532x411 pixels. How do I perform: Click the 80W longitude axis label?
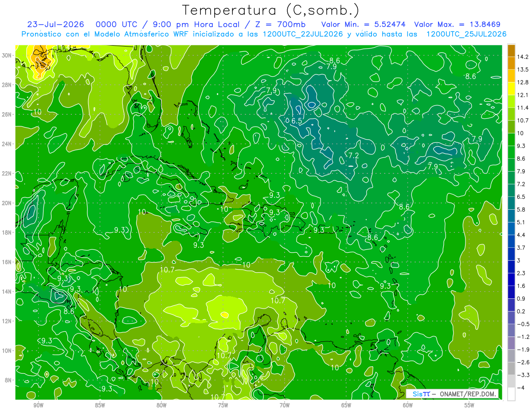pyautogui.click(x=161, y=405)
